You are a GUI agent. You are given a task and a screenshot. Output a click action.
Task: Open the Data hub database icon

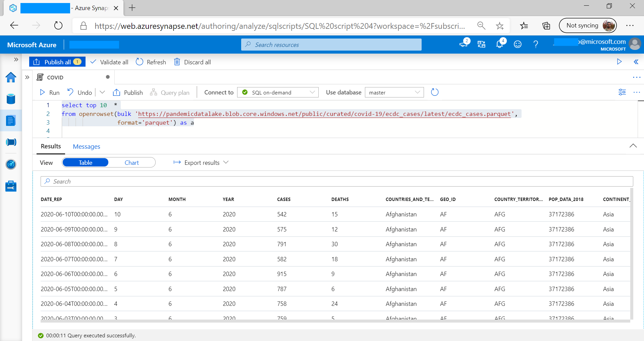pos(11,99)
